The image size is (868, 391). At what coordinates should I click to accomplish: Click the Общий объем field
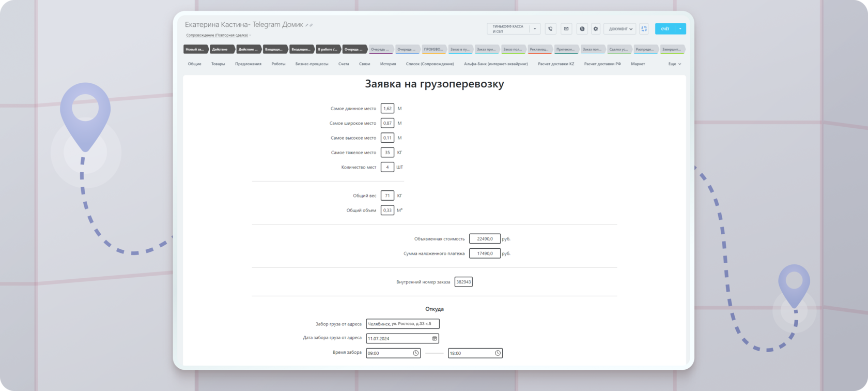click(388, 210)
